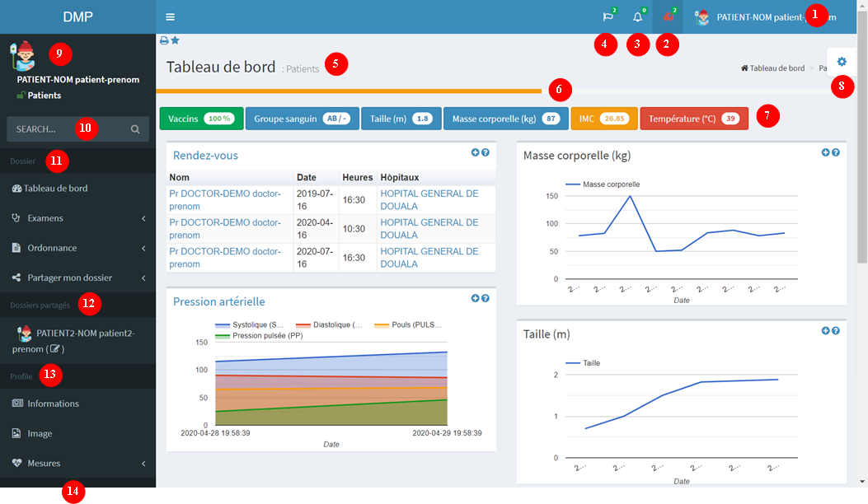Open the help icon on the Taille panel
This screenshot has width=868, height=504.
[835, 331]
